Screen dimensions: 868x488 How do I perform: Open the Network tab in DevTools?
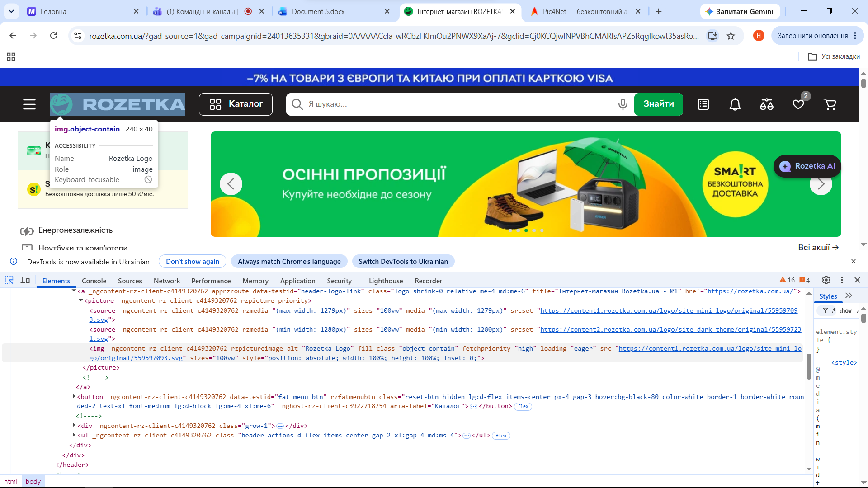[167, 281]
